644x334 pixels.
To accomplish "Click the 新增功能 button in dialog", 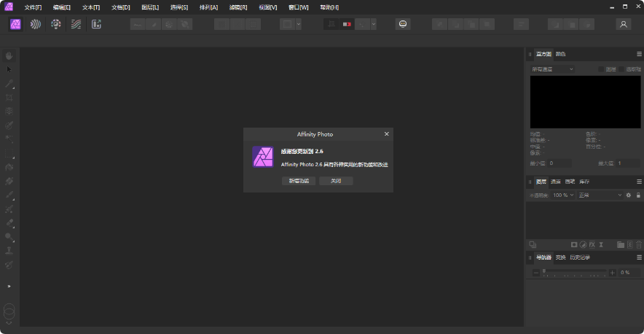I will [299, 181].
